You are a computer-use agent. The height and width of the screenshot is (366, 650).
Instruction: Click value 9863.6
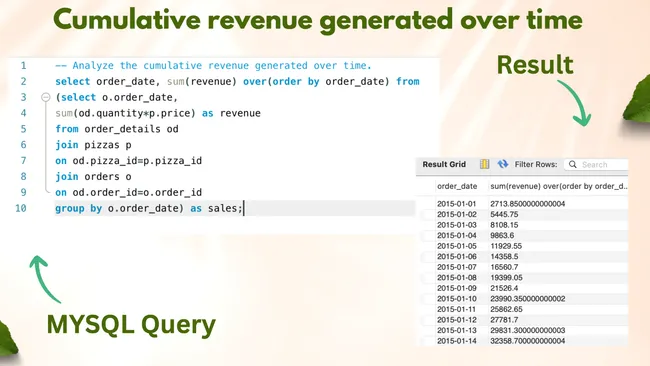point(502,235)
